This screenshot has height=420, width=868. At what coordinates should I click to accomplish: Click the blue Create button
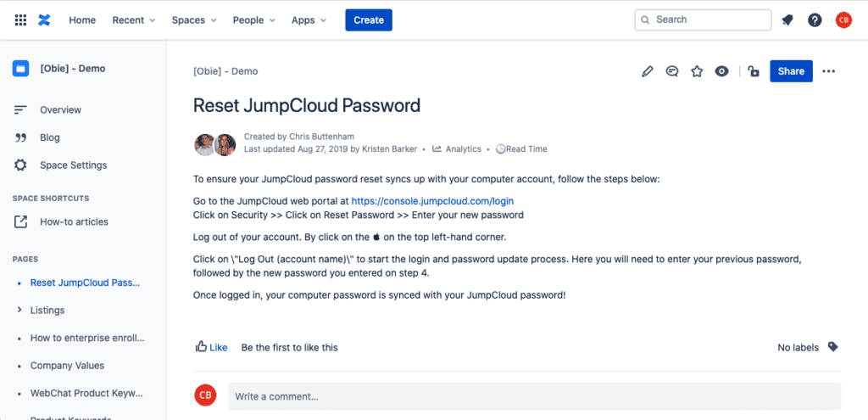tap(369, 20)
